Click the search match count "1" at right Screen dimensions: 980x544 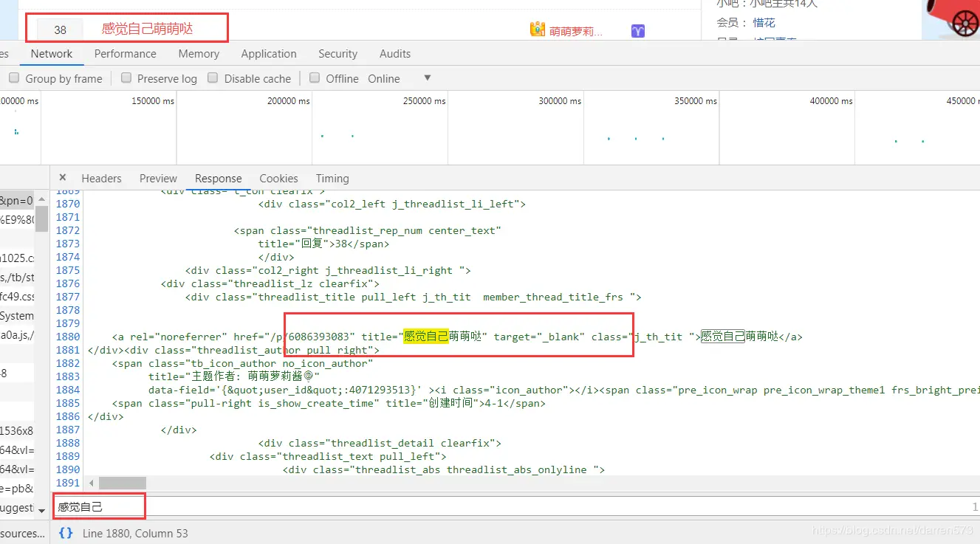[x=975, y=507]
